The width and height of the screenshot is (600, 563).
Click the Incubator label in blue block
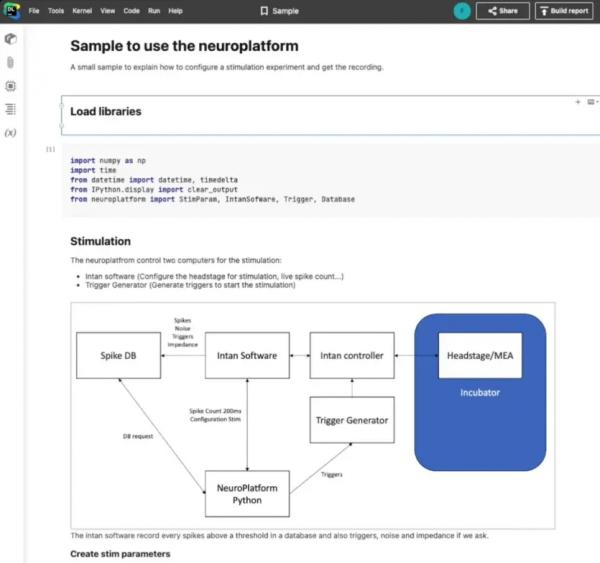point(480,393)
